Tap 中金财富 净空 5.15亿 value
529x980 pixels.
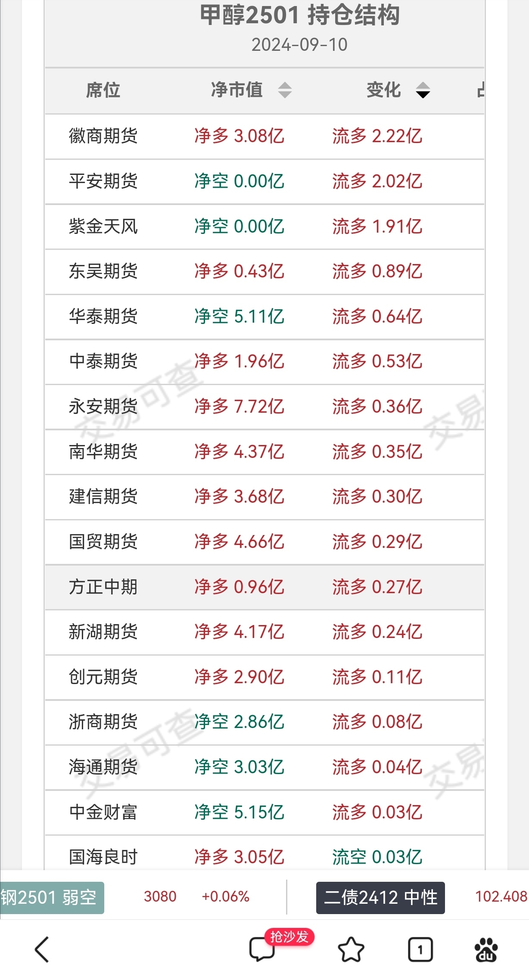(239, 812)
